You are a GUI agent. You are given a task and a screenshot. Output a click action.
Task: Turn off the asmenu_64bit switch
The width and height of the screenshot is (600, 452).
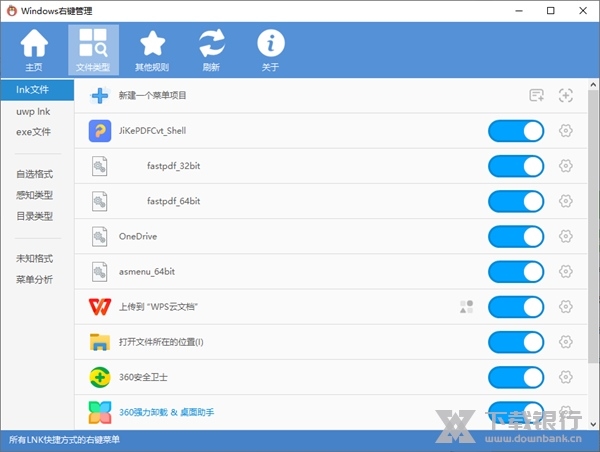(516, 272)
